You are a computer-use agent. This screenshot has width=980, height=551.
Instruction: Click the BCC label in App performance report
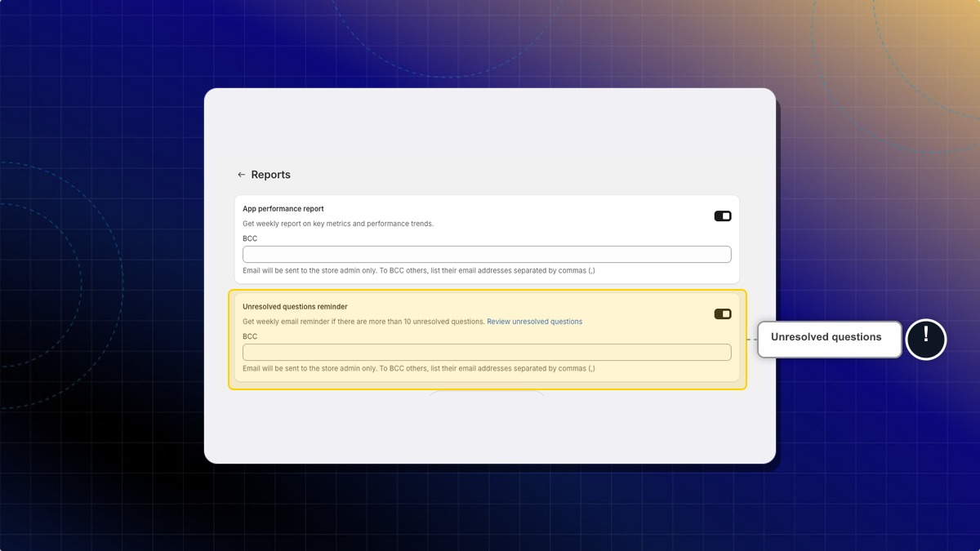(x=250, y=239)
